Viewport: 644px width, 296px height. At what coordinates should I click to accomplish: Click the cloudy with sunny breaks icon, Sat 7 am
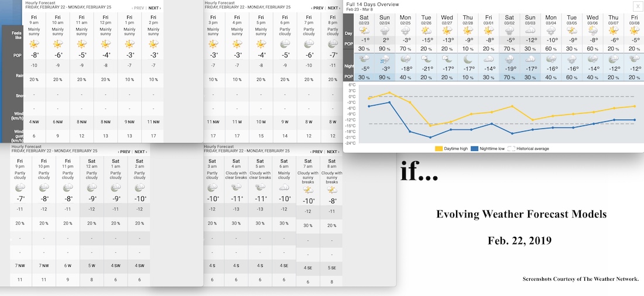click(308, 189)
